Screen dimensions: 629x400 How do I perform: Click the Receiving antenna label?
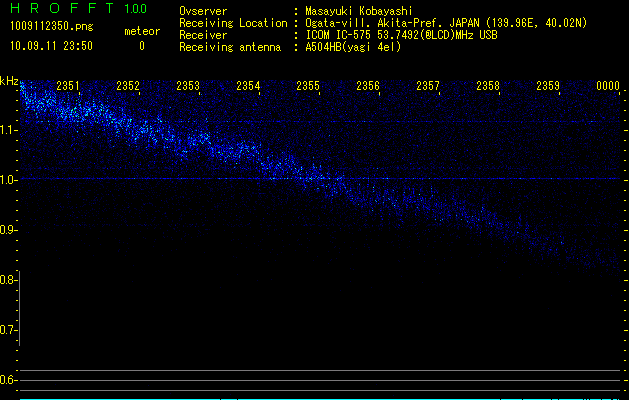[230, 47]
